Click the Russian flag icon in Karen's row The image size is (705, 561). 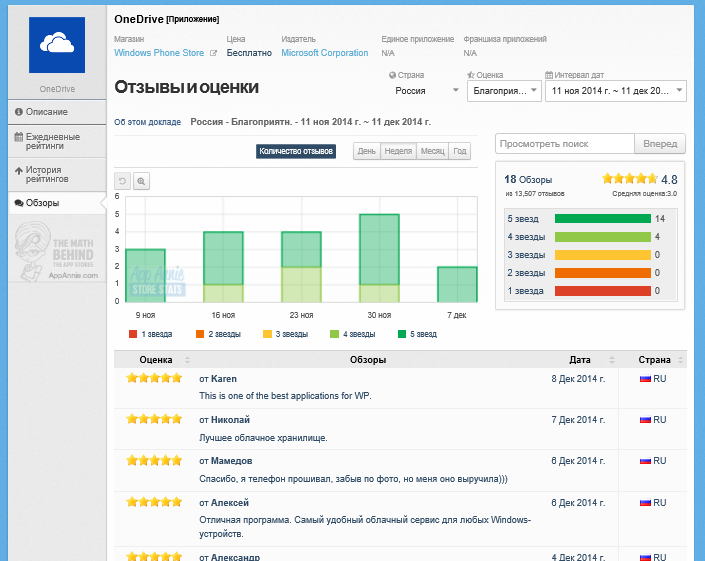click(x=646, y=379)
